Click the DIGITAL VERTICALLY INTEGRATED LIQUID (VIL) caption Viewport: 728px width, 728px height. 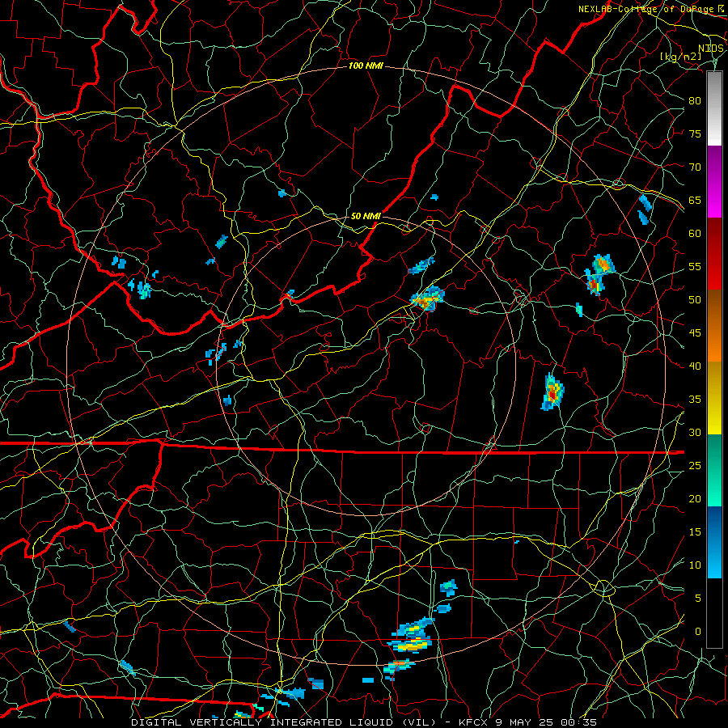284,722
